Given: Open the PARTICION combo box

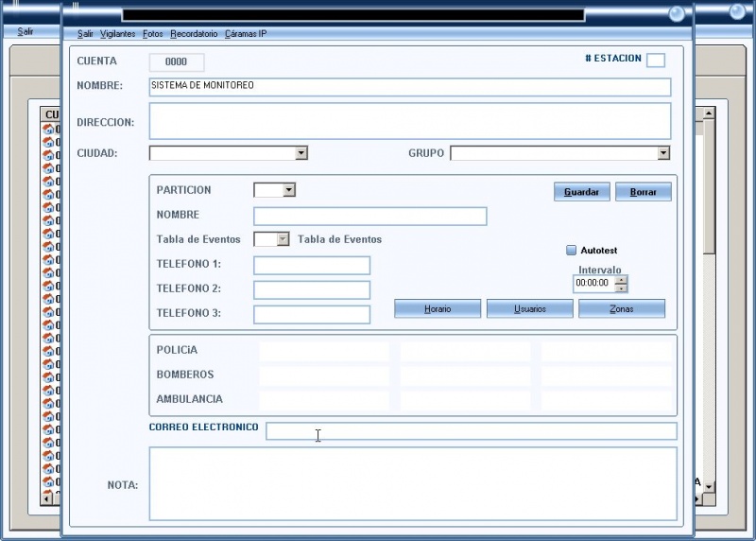Looking at the screenshot, I should click(x=289, y=190).
